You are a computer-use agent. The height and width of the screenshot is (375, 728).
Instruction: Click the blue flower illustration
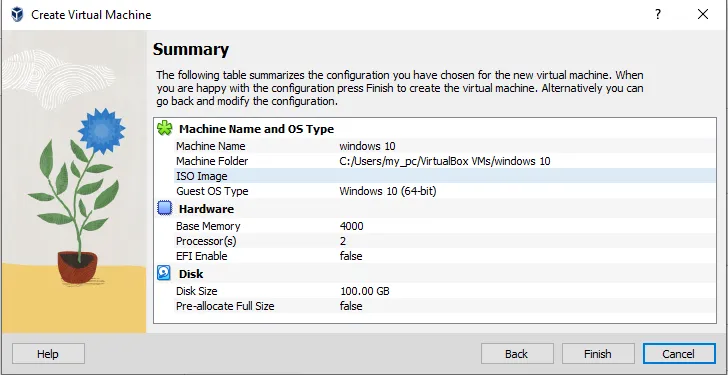pyautogui.click(x=102, y=131)
